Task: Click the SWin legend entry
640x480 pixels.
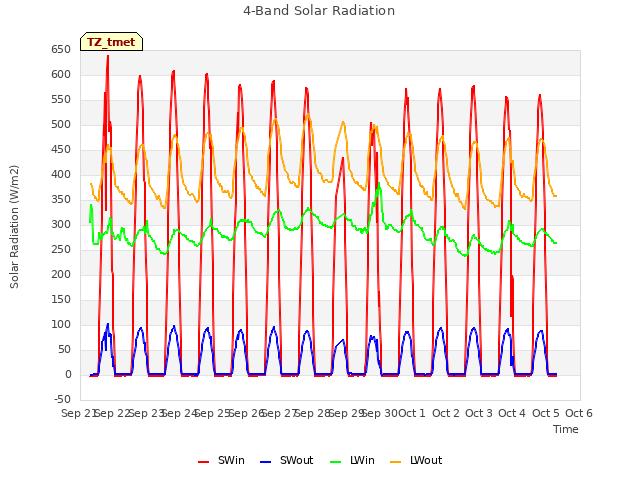Action: coord(221,460)
